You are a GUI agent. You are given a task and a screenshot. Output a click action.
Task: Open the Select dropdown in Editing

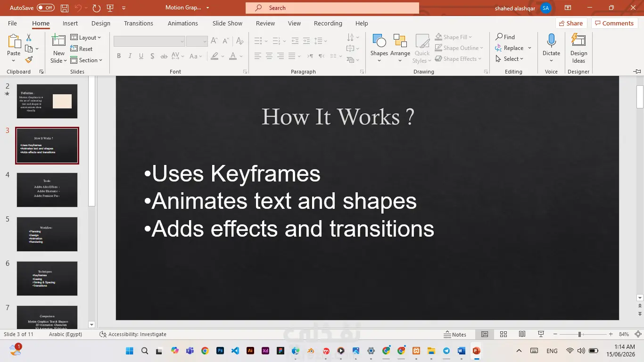[510, 59]
